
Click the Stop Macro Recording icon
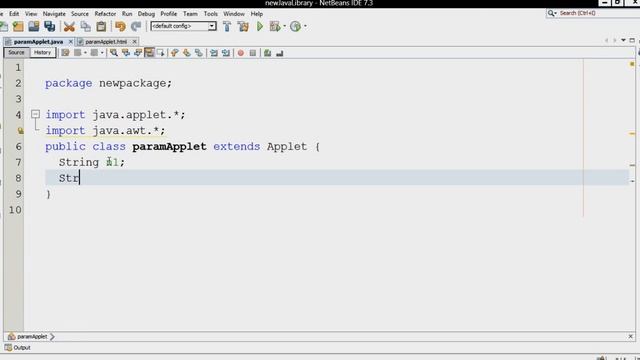253,53
